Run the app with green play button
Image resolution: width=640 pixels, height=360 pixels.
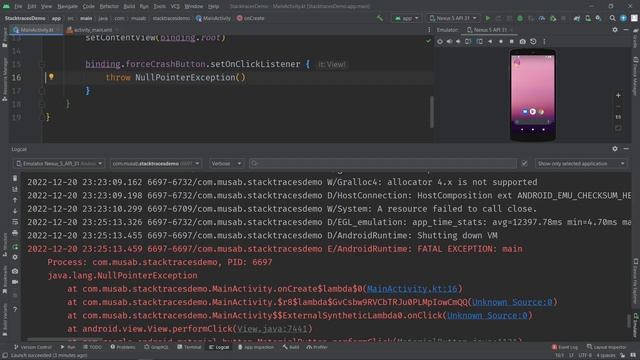[x=488, y=18]
